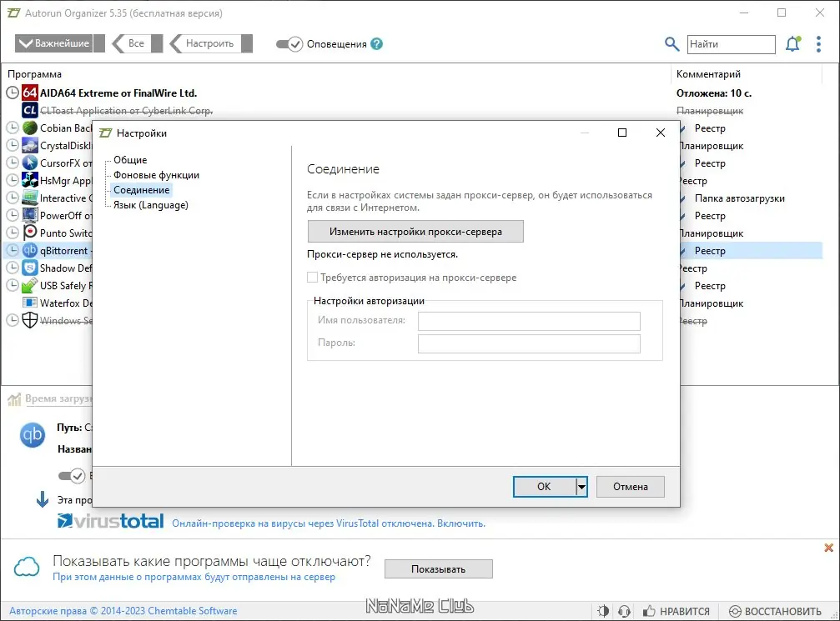
Task: Open the notifications bell icon
Action: pos(792,44)
